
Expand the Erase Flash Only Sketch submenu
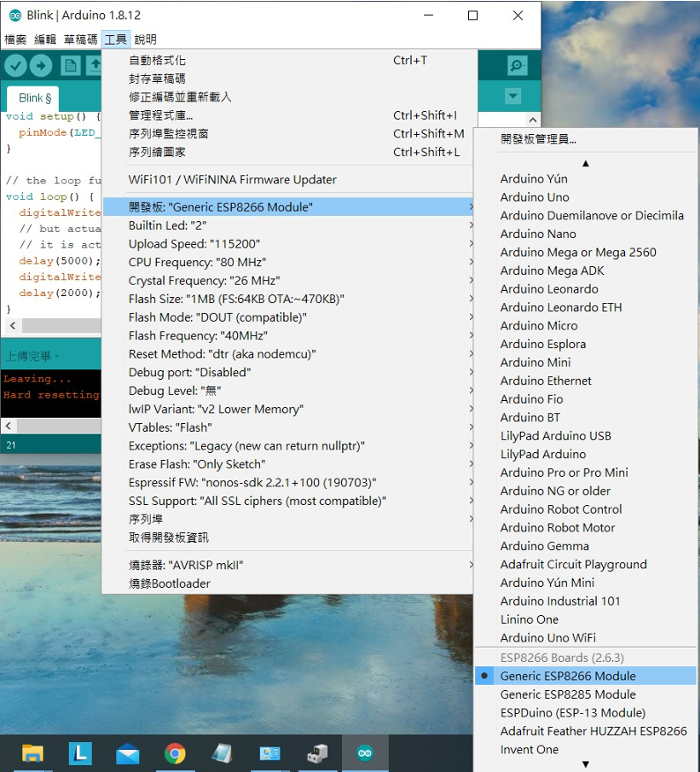tap(288, 464)
